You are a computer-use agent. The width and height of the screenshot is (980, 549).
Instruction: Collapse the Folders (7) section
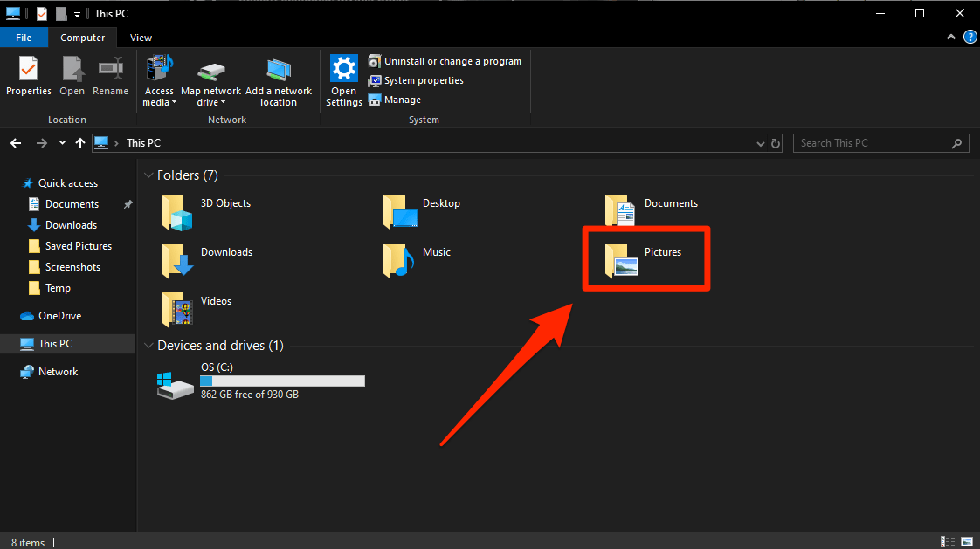point(148,175)
